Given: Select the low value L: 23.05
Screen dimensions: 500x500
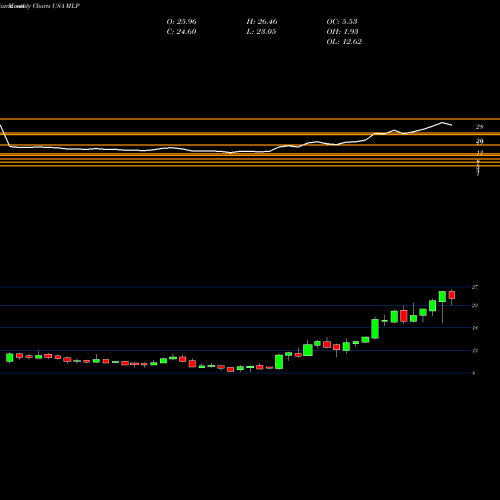Looking at the screenshot, I should (x=261, y=32).
